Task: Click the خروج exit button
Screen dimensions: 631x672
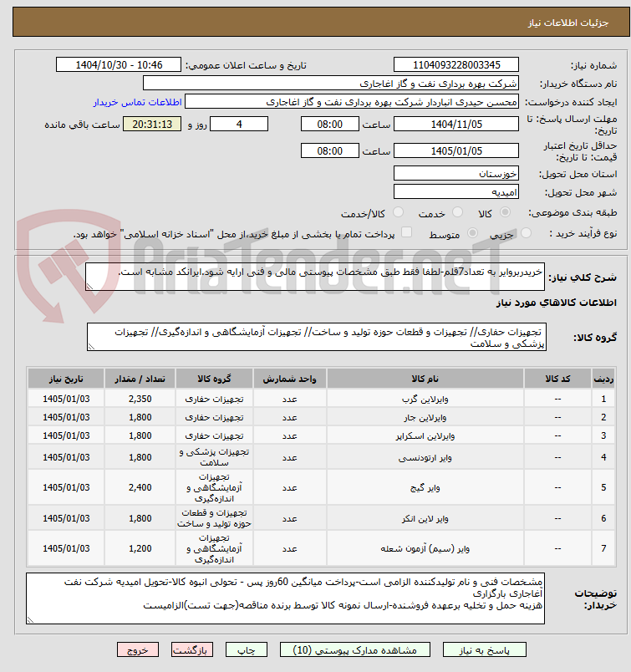Action: (x=138, y=649)
